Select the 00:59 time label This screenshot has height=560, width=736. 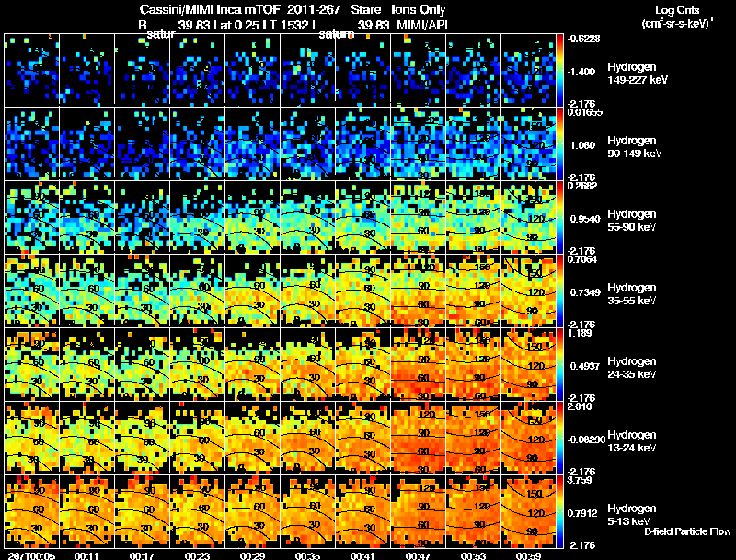(x=530, y=555)
